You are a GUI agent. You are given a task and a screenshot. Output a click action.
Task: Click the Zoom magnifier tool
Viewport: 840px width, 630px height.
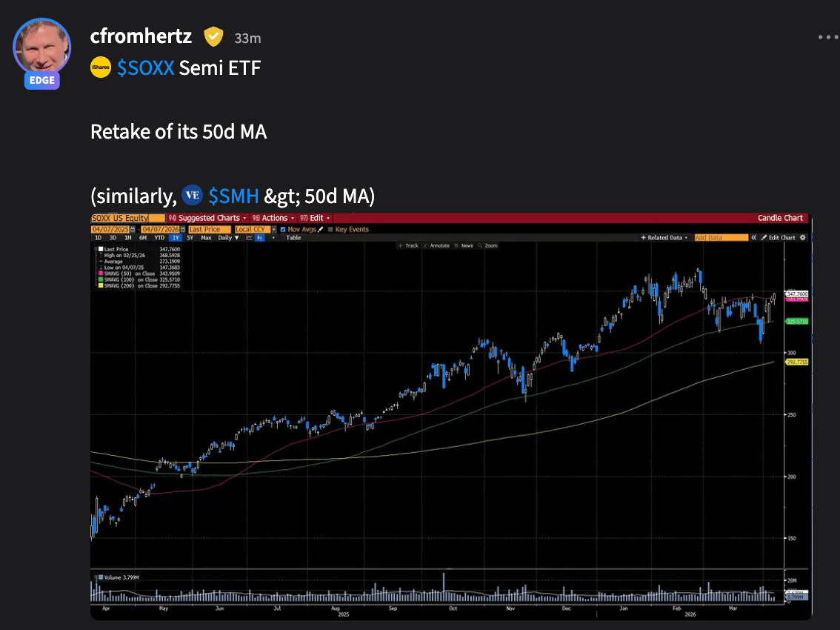[488, 245]
